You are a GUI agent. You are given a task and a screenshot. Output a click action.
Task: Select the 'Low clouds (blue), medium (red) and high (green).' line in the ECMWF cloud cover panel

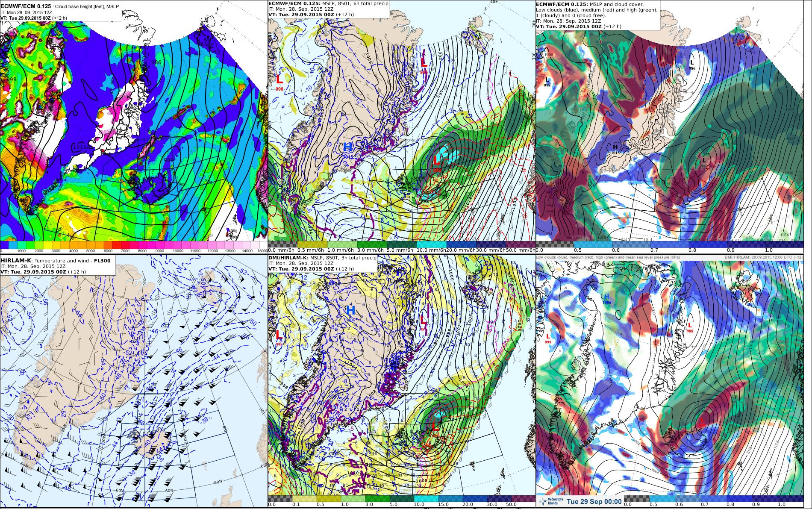click(597, 9)
